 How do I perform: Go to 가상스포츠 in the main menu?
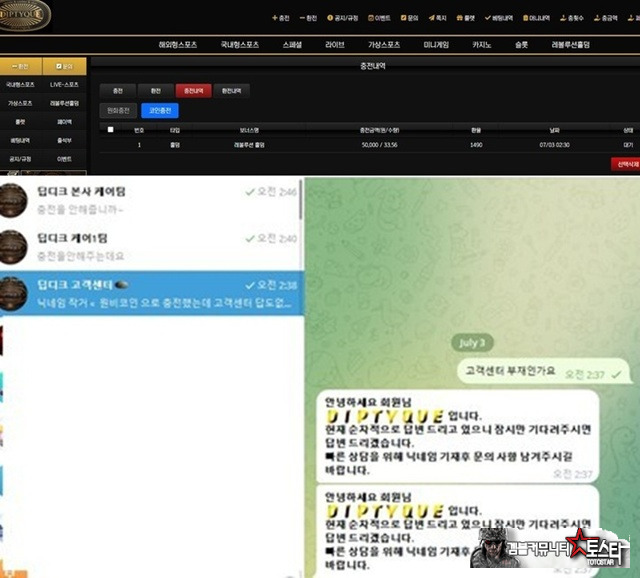384,45
